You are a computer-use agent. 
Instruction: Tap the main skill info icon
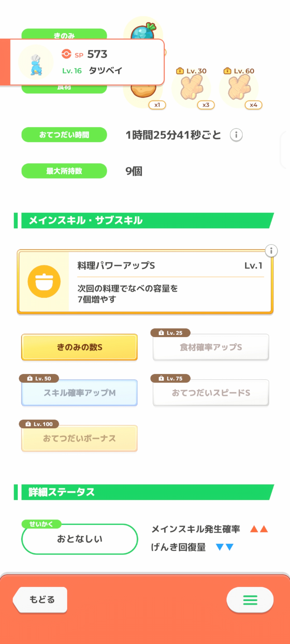tap(271, 251)
